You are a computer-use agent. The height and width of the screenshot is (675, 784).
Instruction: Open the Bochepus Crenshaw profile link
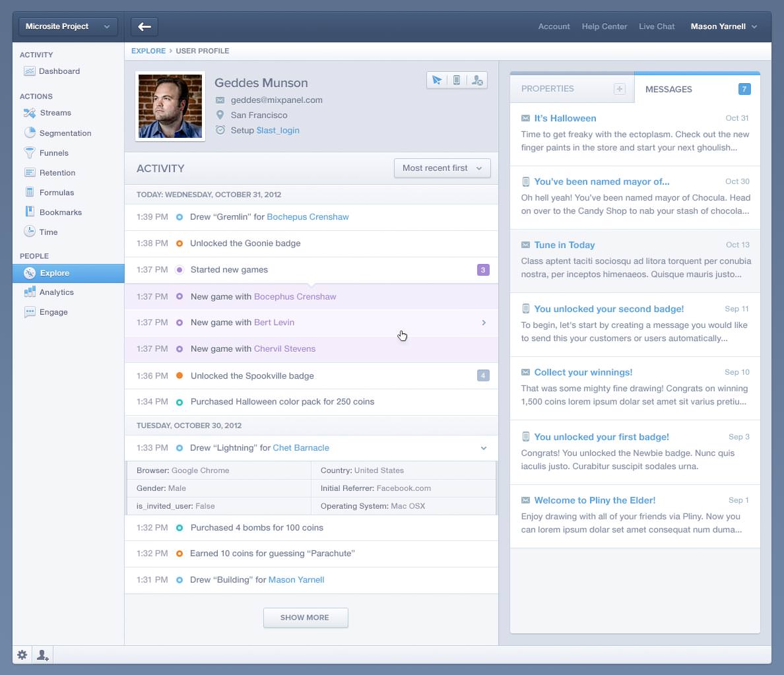pyautogui.click(x=308, y=217)
